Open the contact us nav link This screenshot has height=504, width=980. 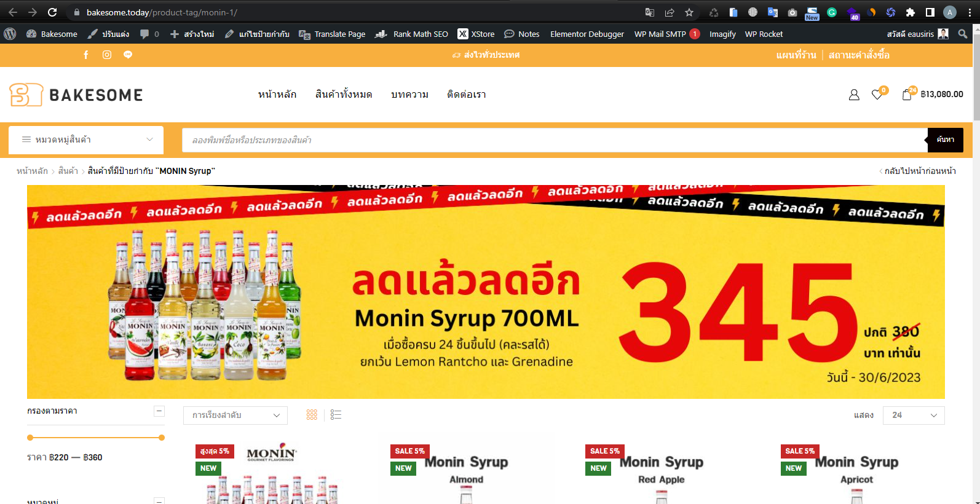pos(467,95)
